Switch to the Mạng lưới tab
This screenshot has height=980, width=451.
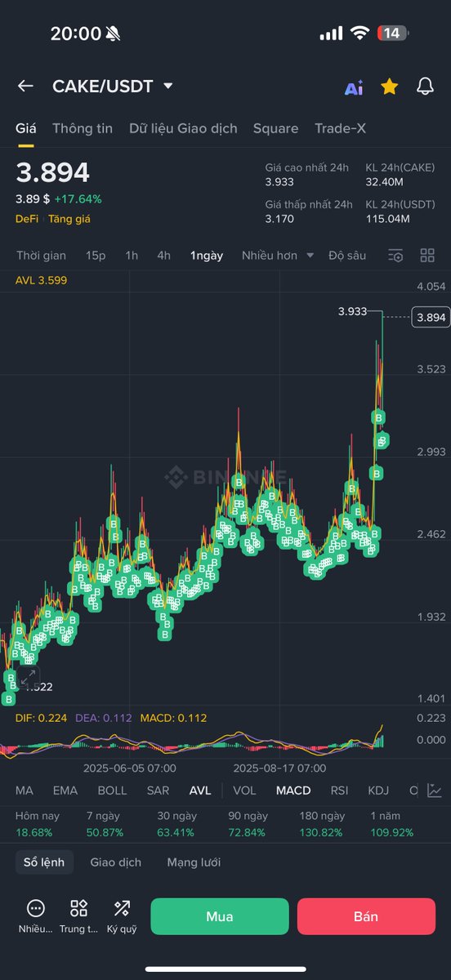point(194,862)
